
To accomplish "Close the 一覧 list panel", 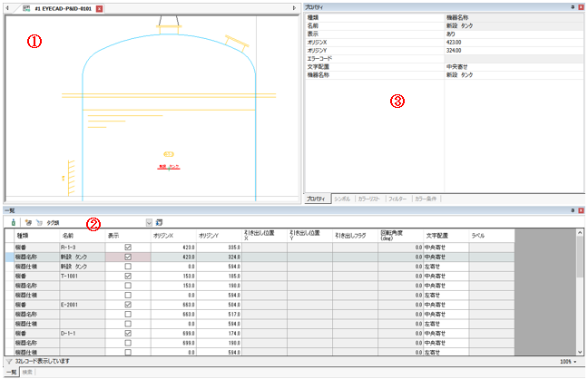I will click(582, 210).
